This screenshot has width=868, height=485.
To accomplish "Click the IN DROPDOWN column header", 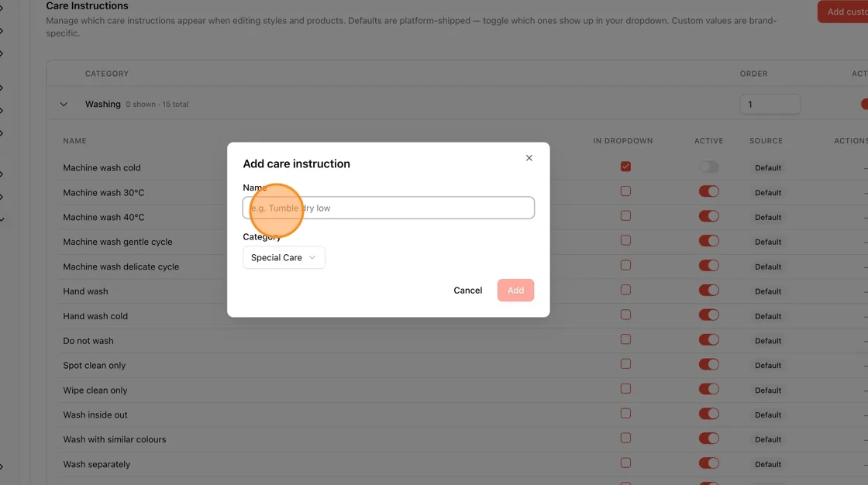I will click(x=623, y=141).
